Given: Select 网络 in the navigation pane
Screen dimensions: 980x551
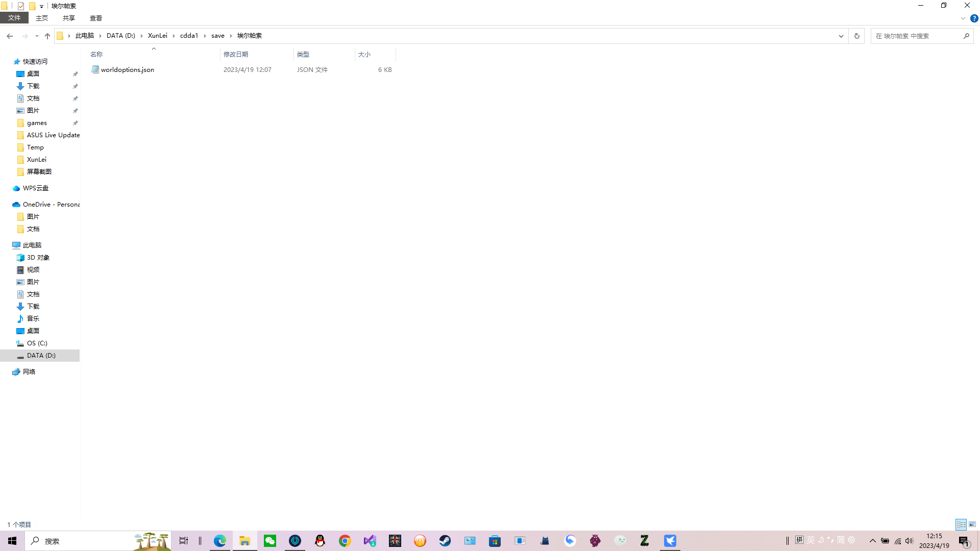Looking at the screenshot, I should point(29,372).
